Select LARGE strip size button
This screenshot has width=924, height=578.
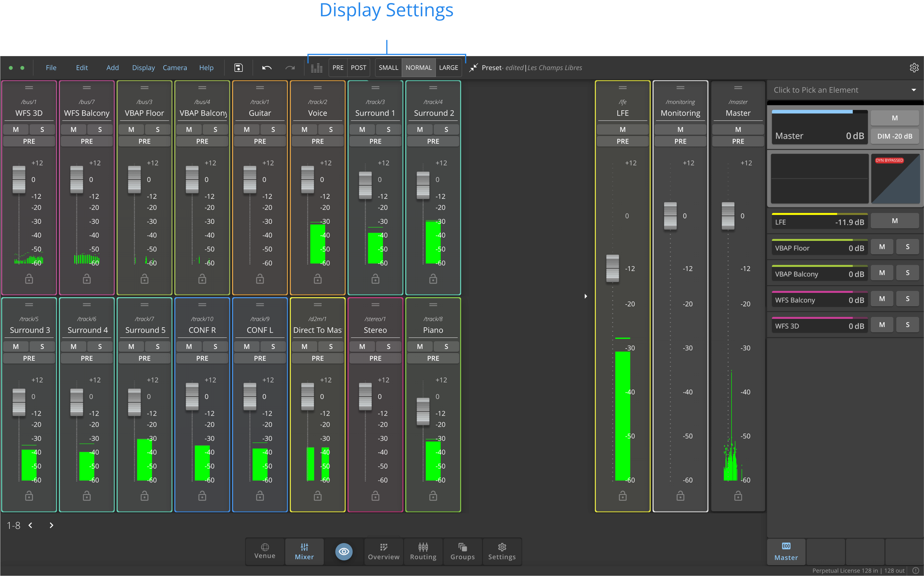tap(448, 68)
